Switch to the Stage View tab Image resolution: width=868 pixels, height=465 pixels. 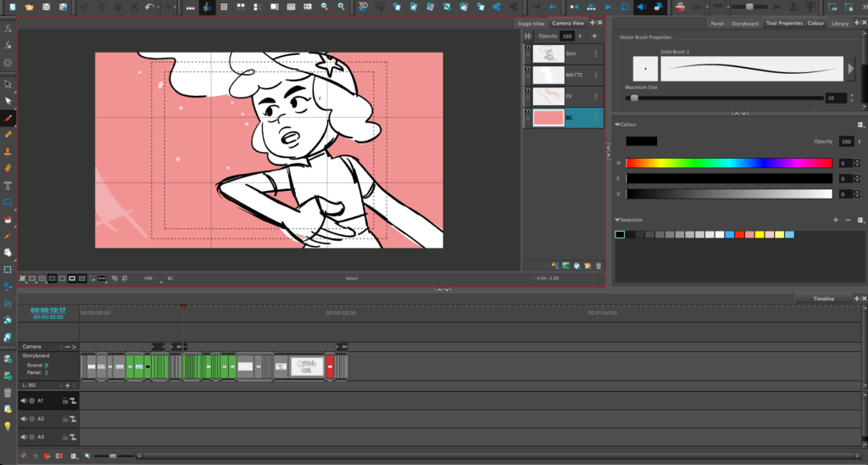pos(531,24)
